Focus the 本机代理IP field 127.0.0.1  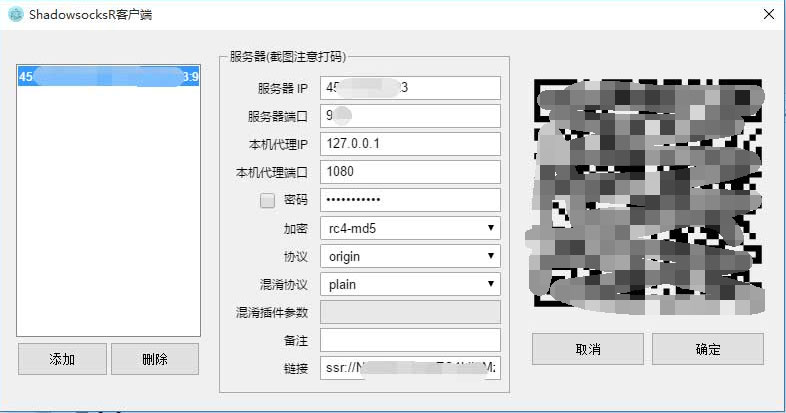point(410,144)
